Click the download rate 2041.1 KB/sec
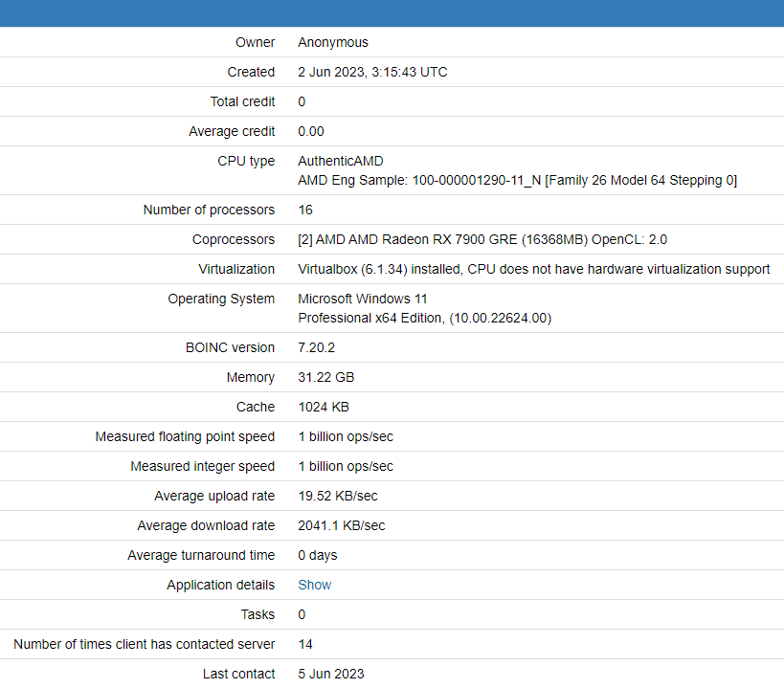 click(341, 525)
